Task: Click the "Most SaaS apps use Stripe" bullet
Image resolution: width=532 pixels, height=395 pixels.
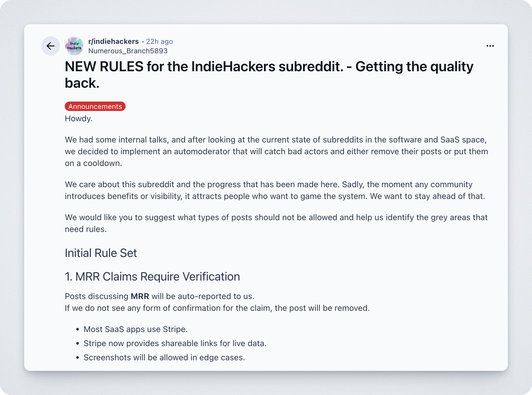Action: click(135, 329)
